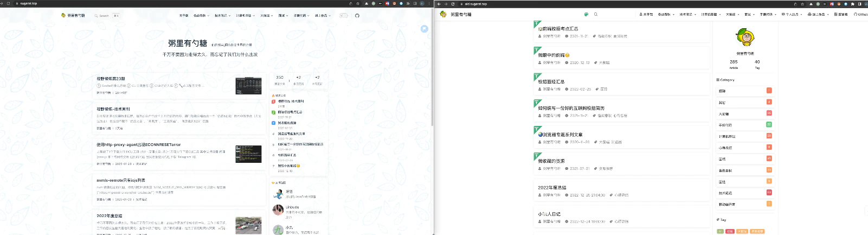Select 心得总结 category in right sidebar

(x=745, y=148)
